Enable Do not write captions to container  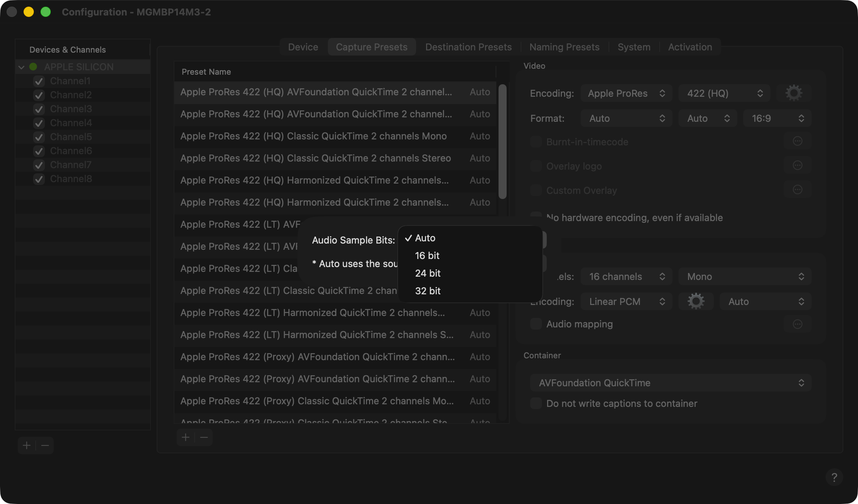[x=536, y=403]
